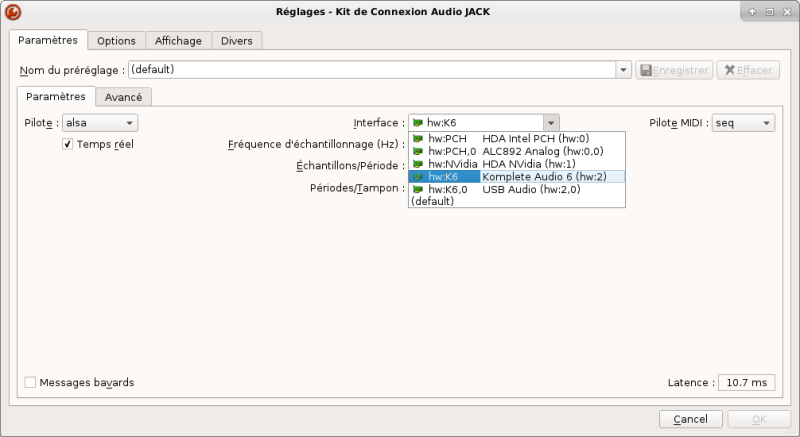Click the sound card icon in highlighted hw:K6 row

[418, 176]
